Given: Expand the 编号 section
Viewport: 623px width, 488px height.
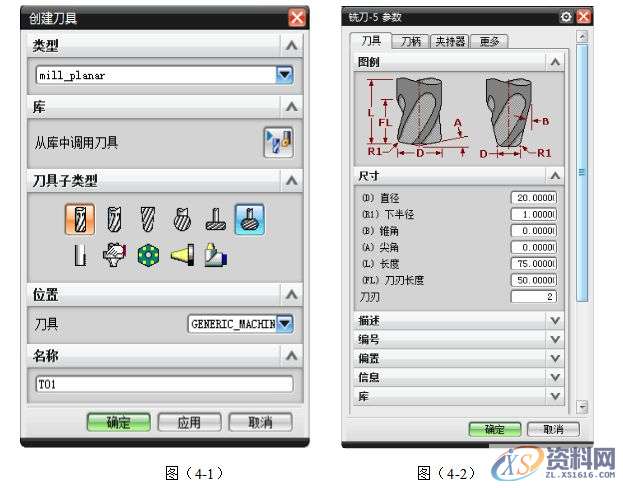Looking at the screenshot, I should 555,339.
